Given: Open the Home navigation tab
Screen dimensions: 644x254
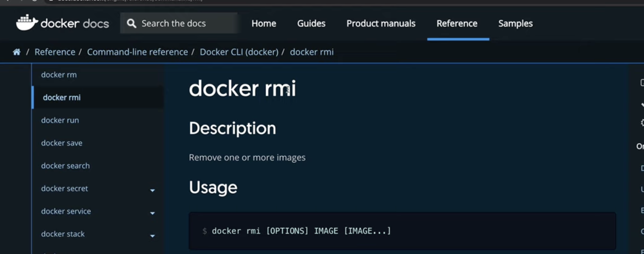Looking at the screenshot, I should click(x=264, y=23).
